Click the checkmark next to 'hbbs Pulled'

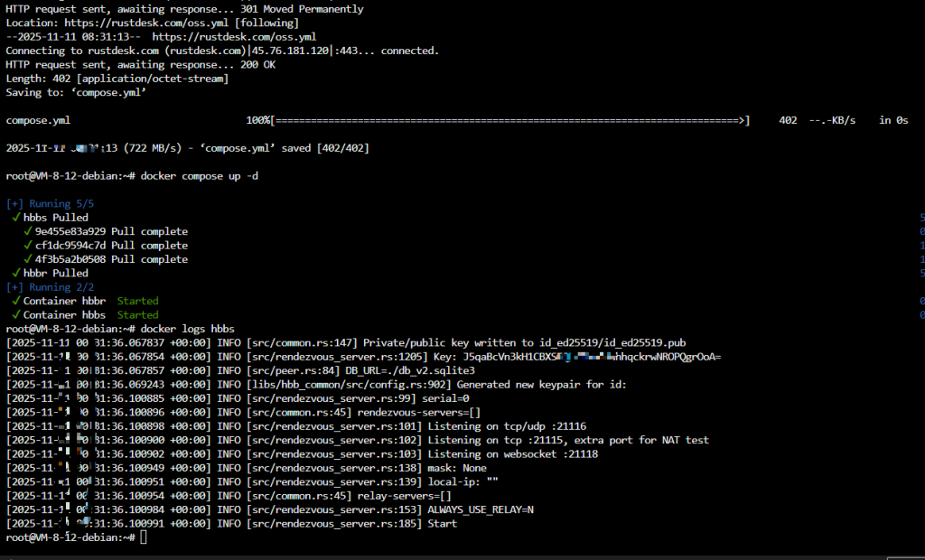pyautogui.click(x=16, y=217)
